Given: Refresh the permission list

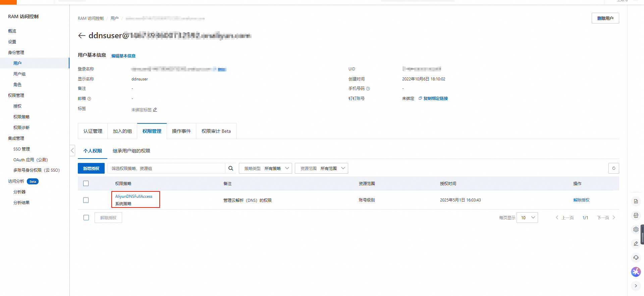Looking at the screenshot, I should (613, 168).
